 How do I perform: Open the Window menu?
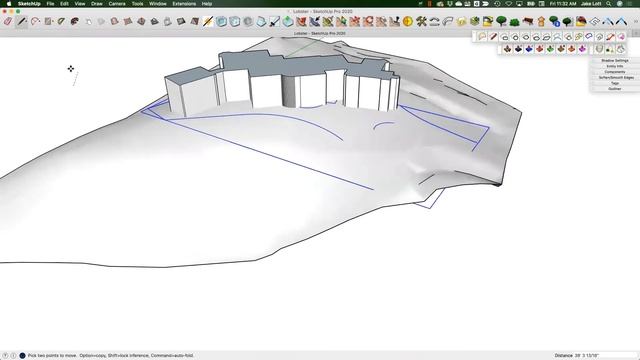[158, 4]
